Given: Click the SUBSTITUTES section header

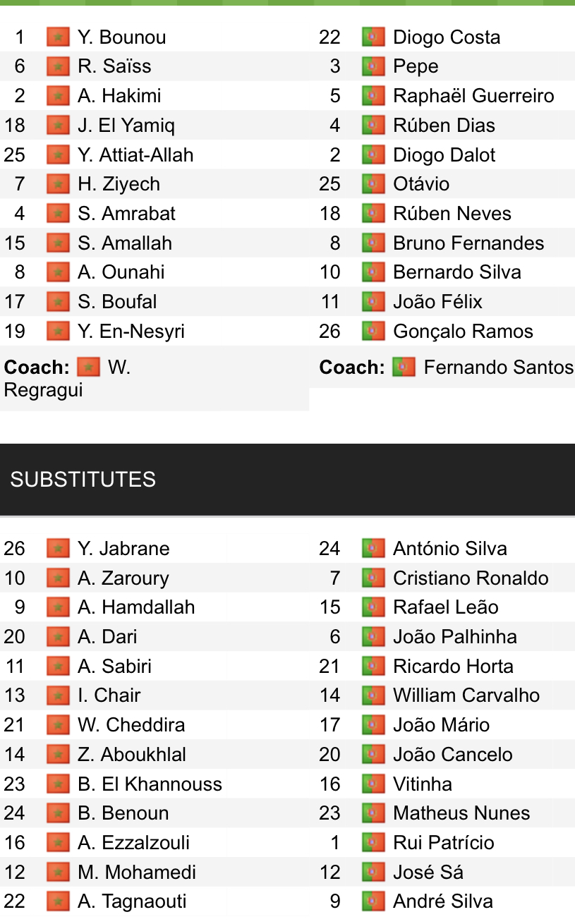Looking at the screenshot, I should tap(83, 480).
